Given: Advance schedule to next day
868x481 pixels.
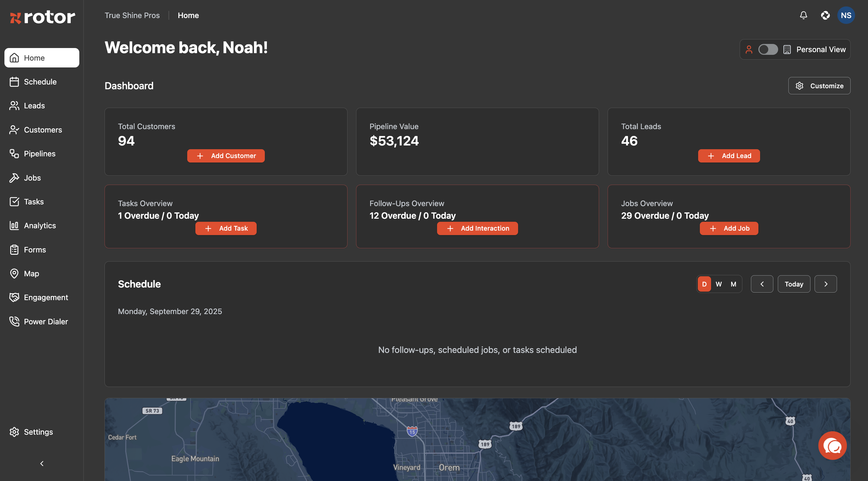Looking at the screenshot, I should 825,284.
